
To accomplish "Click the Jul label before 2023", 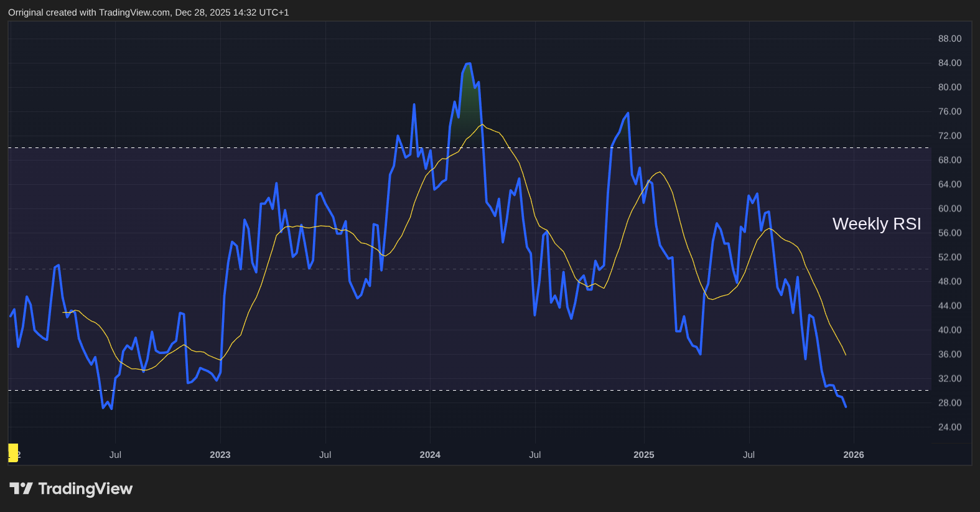I will tap(115, 455).
